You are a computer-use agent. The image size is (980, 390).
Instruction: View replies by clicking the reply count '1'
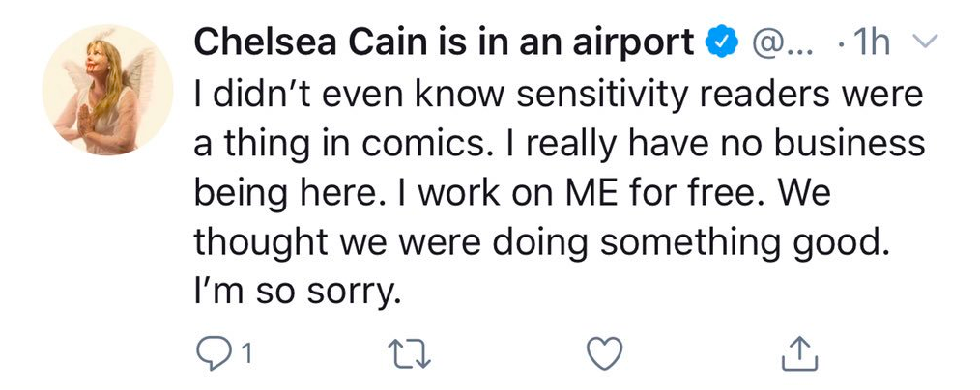[246, 355]
